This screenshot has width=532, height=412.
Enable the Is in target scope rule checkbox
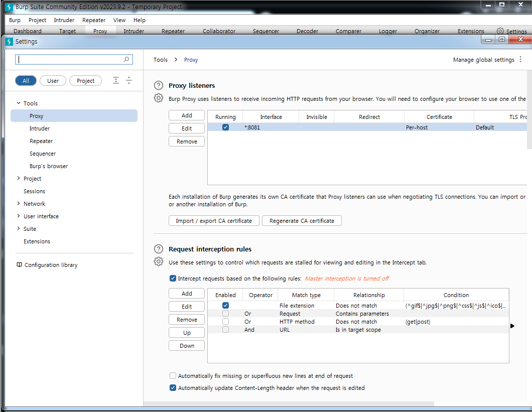226,330
